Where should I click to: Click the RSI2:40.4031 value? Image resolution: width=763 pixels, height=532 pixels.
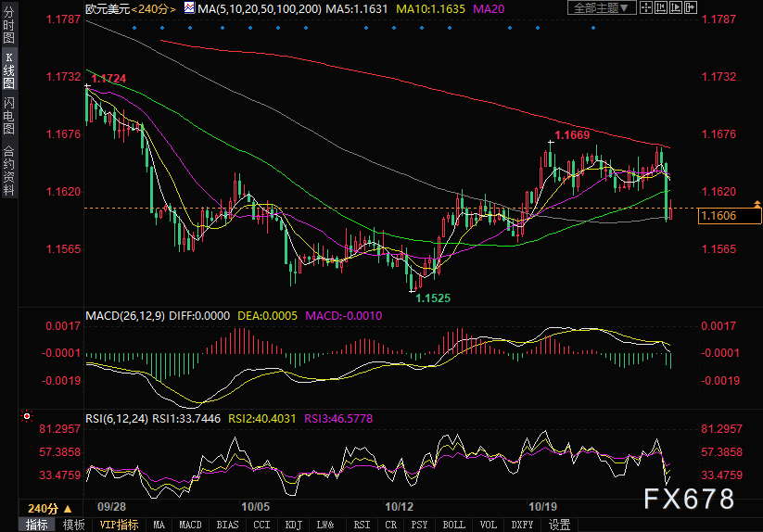pos(262,418)
